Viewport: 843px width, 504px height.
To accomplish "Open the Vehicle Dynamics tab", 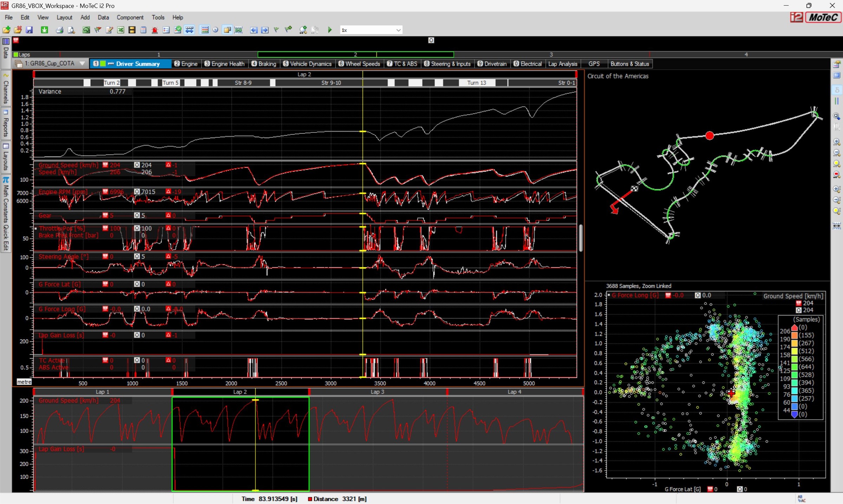I will (308, 64).
